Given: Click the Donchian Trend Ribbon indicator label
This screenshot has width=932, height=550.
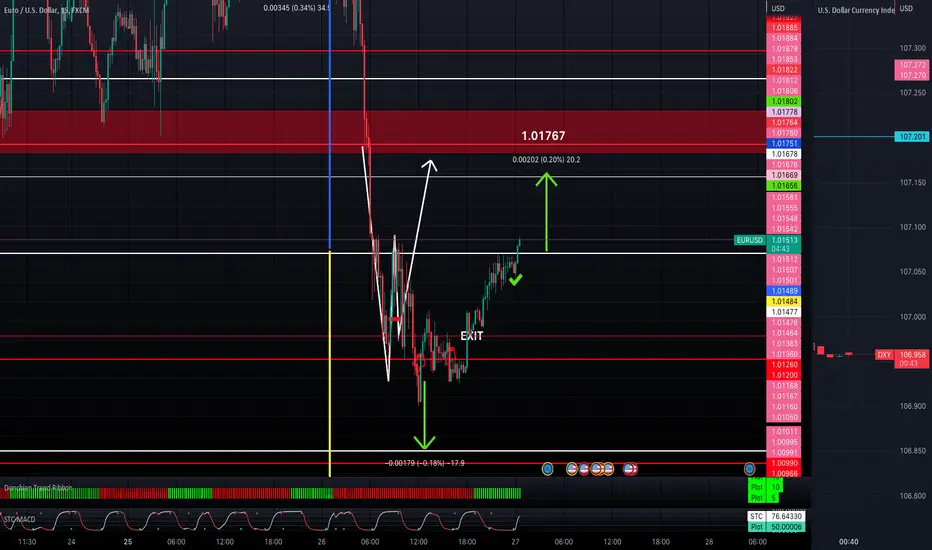Looking at the screenshot, I should (x=38, y=488).
